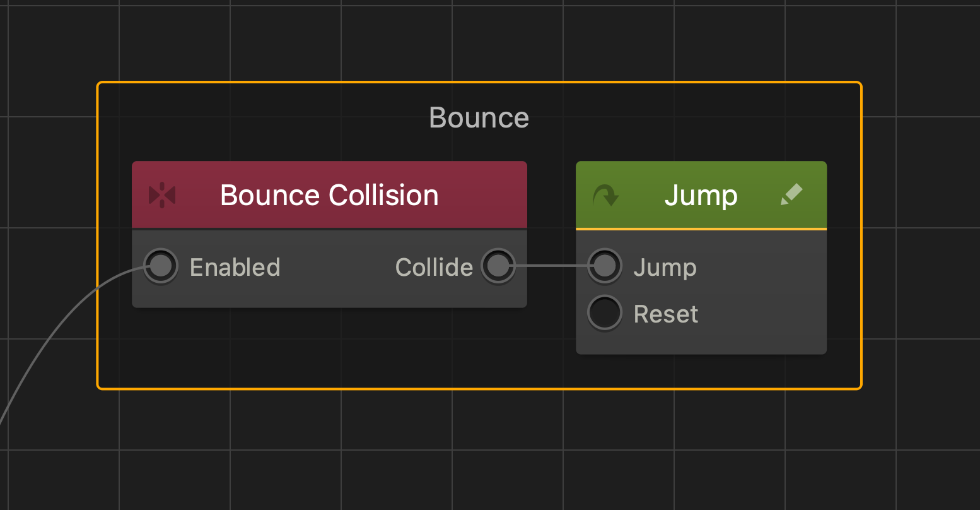This screenshot has height=510, width=980.
Task: Click the Jump port label text
Action: coord(665,268)
